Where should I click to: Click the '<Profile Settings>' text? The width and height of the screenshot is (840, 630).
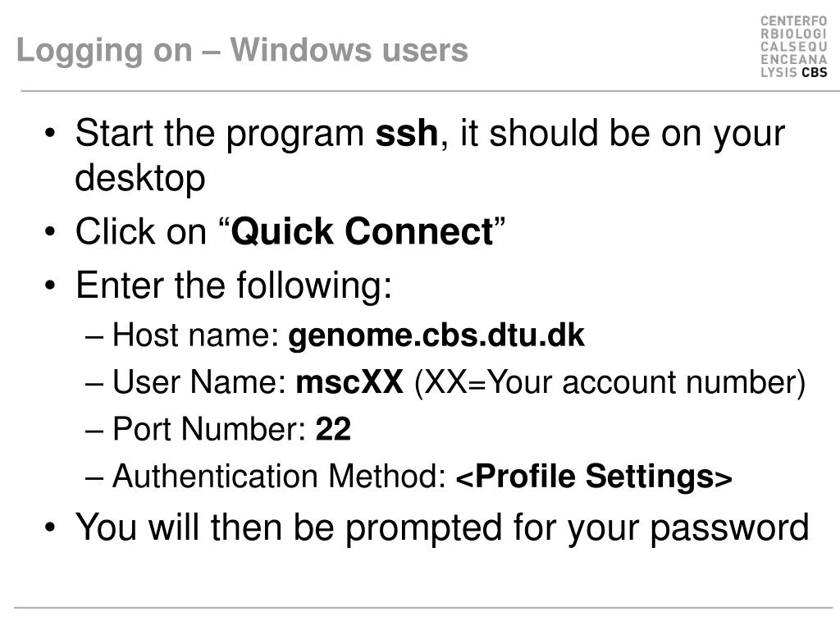594,476
